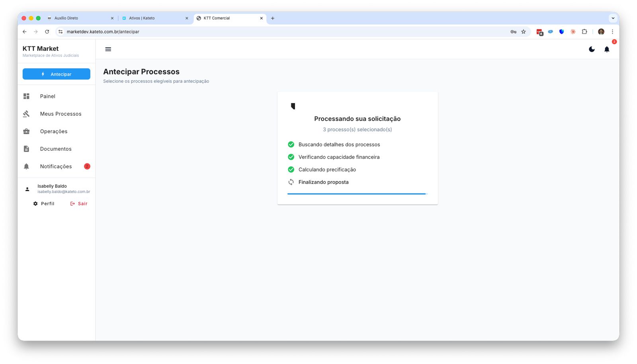Open Meus Processos in sidebar
This screenshot has height=364, width=637.
(x=61, y=114)
